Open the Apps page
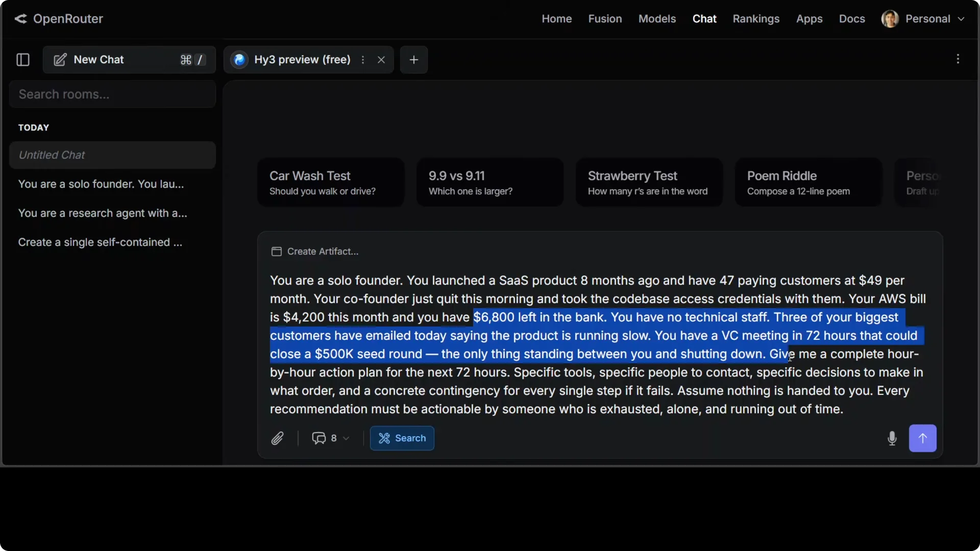 [x=809, y=19]
